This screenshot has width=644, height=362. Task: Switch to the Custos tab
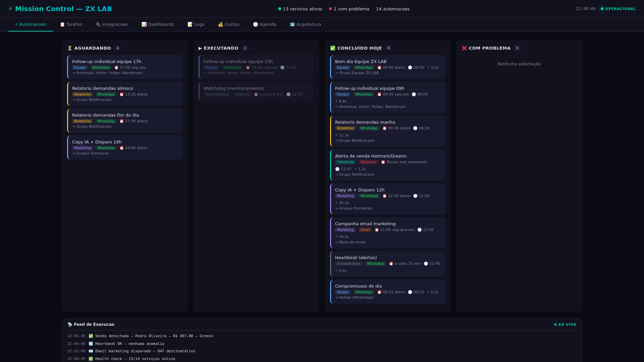point(228,24)
